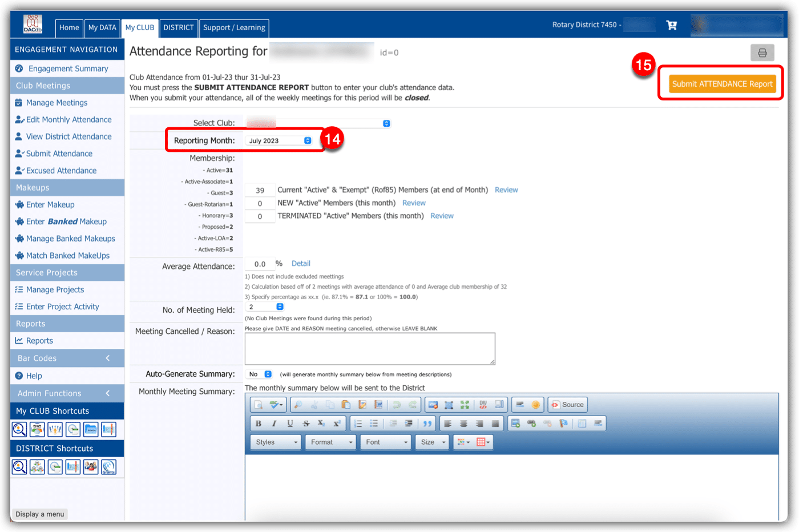This screenshot has height=532, width=799.
Task: Toggle Underline in the editor toolbar
Action: click(290, 424)
